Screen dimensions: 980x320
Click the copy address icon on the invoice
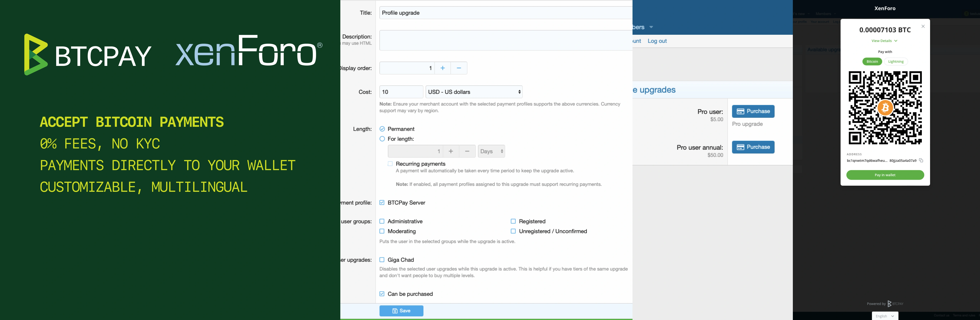(x=921, y=160)
